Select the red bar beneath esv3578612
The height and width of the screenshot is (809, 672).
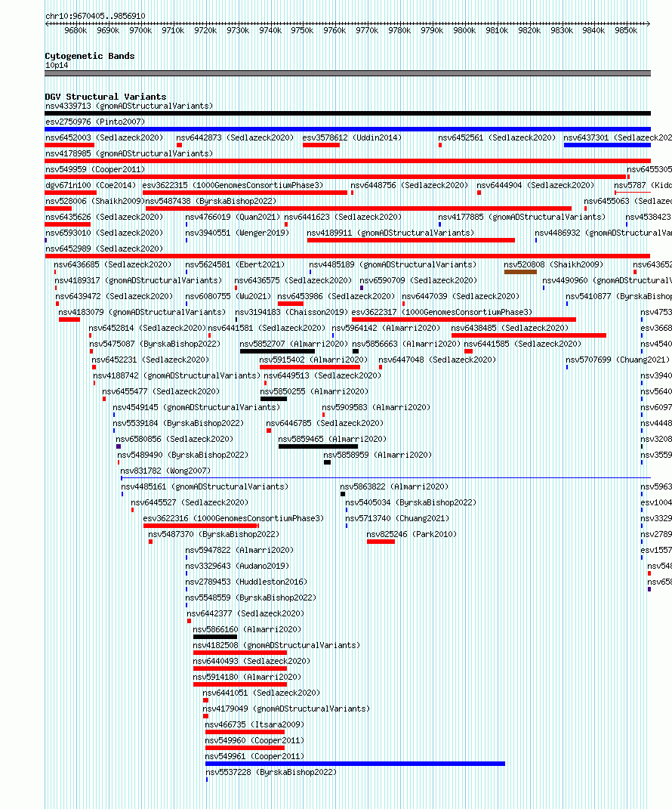click(x=322, y=145)
